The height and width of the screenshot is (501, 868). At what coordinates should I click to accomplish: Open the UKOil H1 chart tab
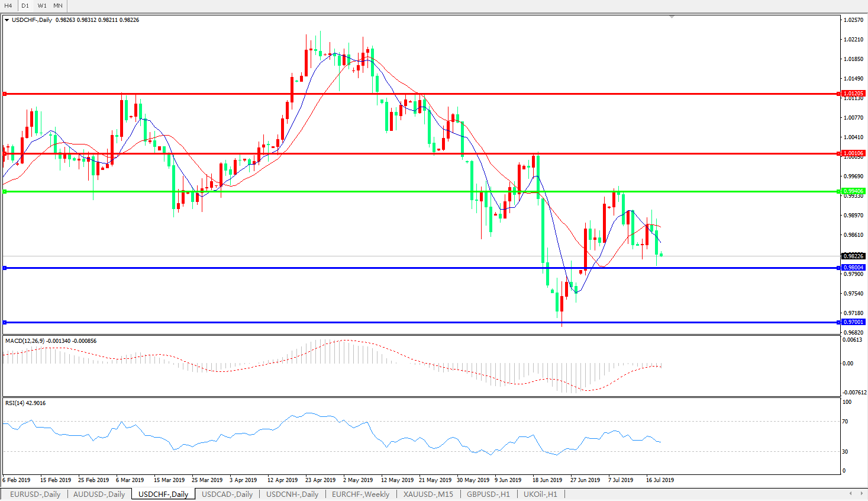pyautogui.click(x=540, y=494)
